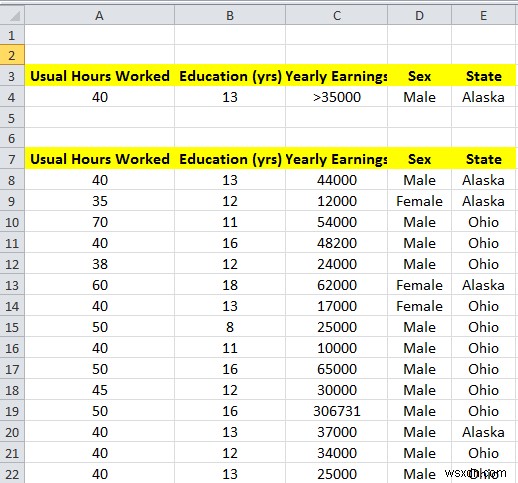The height and width of the screenshot is (483, 518).
Task: Click yellow Usual Hours Worked header in row 3
Action: pyautogui.click(x=99, y=76)
